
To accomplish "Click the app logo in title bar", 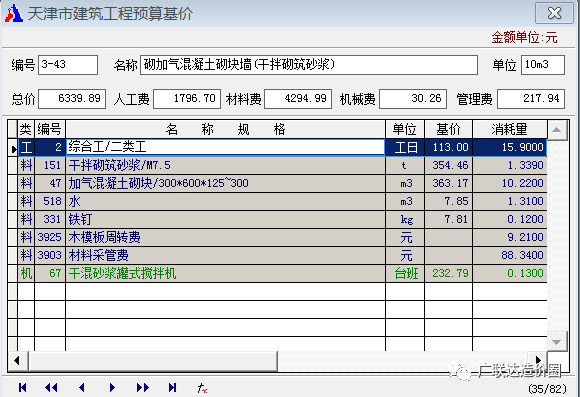I will (x=14, y=13).
